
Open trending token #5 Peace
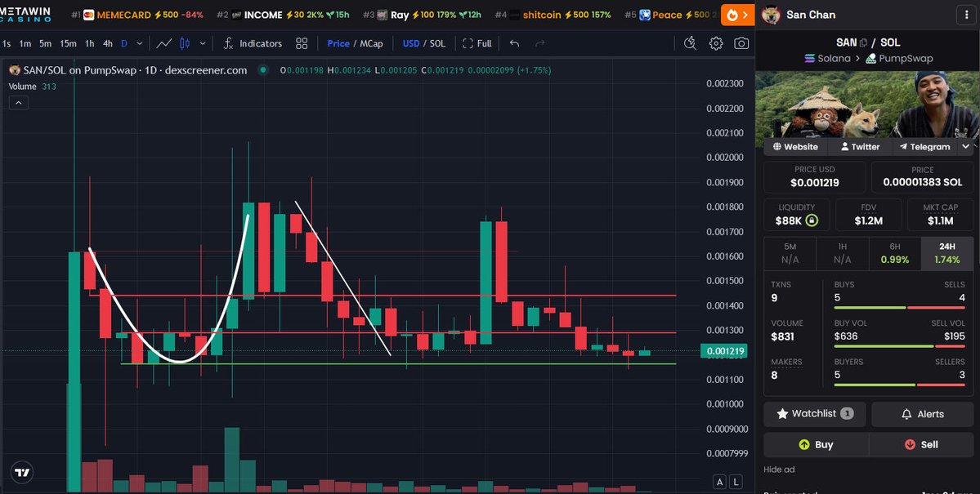[x=670, y=15]
